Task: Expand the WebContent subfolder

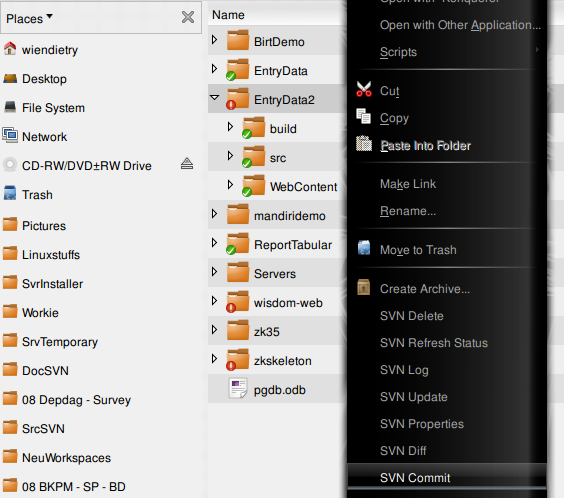Action: 230,185
